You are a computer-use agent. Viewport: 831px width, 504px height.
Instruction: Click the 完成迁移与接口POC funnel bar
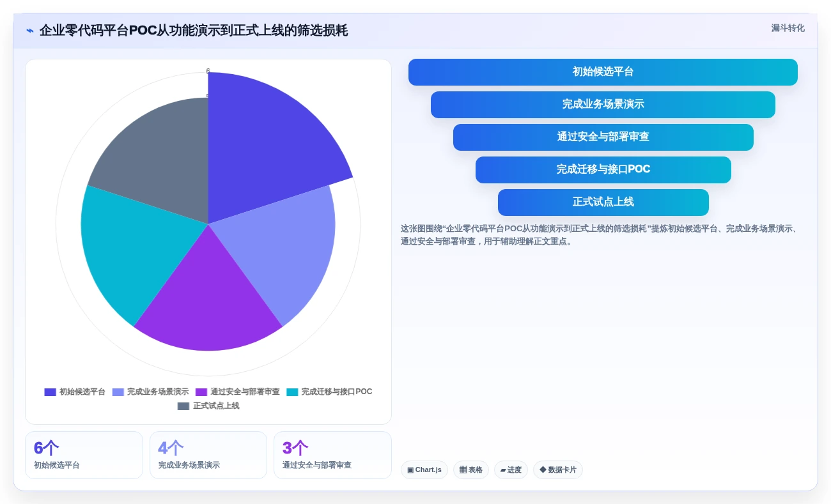(x=603, y=170)
